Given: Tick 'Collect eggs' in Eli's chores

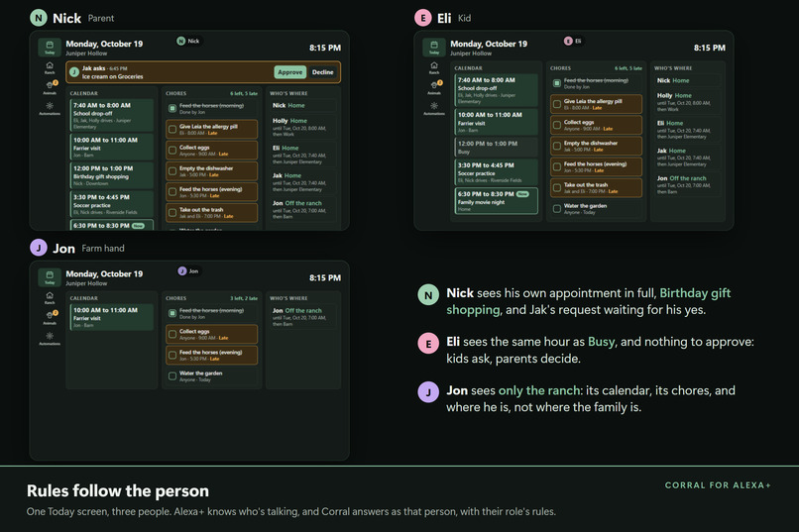Looking at the screenshot, I should pos(557,125).
